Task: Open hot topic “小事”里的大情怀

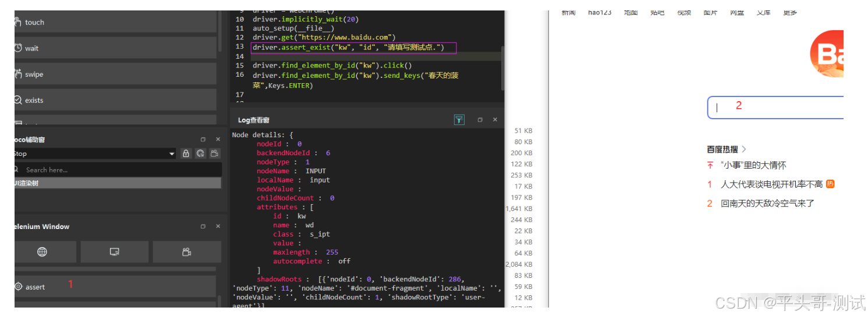Action: tap(753, 165)
